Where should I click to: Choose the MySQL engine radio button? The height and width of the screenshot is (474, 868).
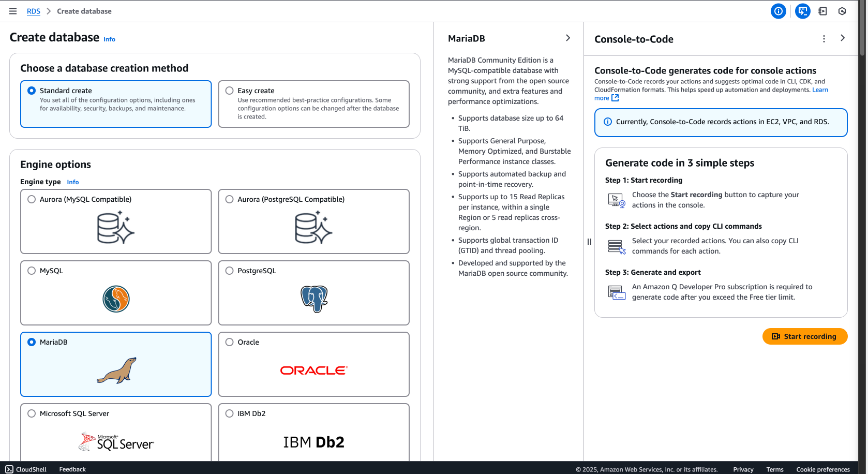(x=32, y=271)
